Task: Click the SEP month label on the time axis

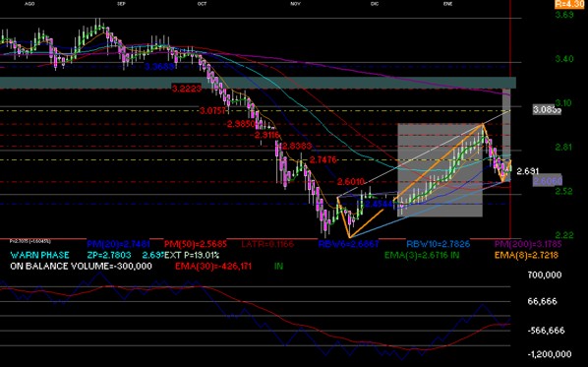Action: pyautogui.click(x=121, y=4)
